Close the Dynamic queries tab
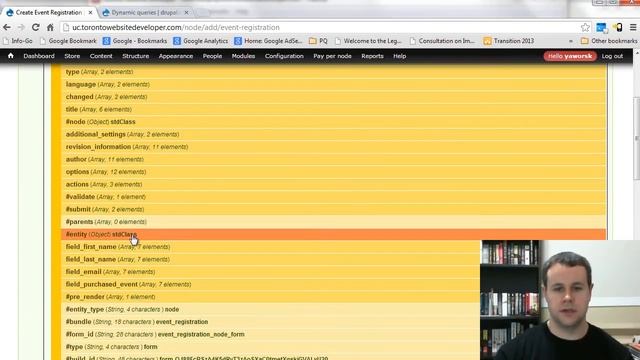Image resolution: width=640 pixels, height=360 pixels. tap(186, 13)
